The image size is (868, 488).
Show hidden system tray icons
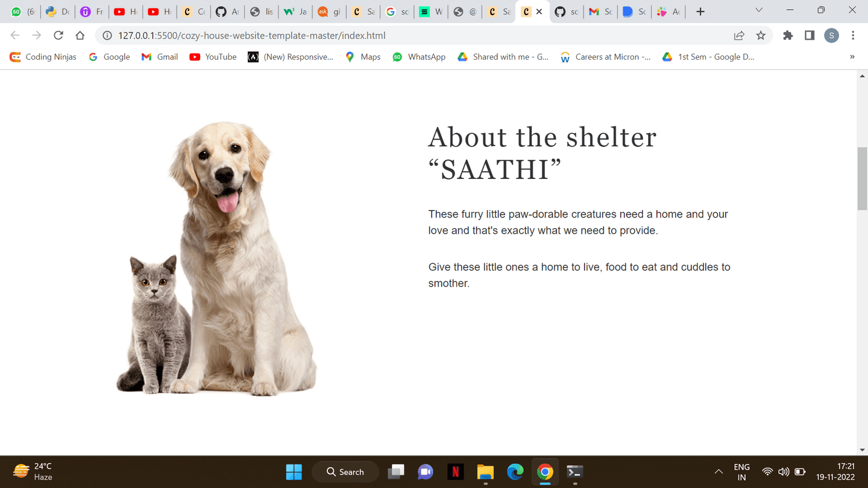719,472
